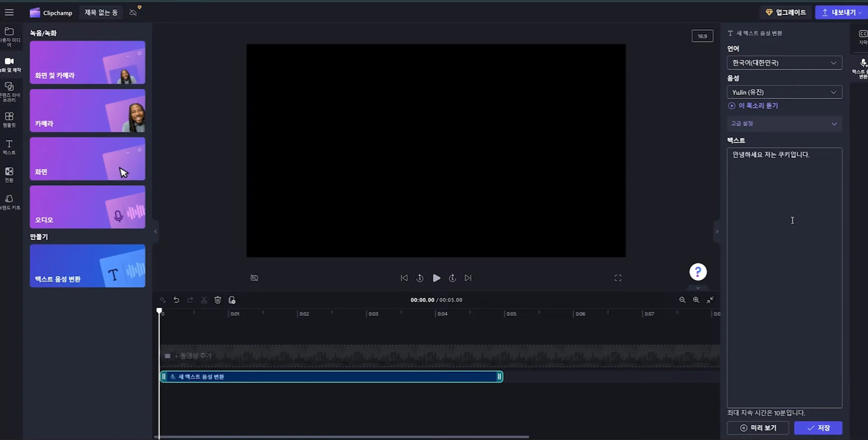Screen dimensions: 868x440
Task: Open the help question mark button
Action: click(698, 272)
